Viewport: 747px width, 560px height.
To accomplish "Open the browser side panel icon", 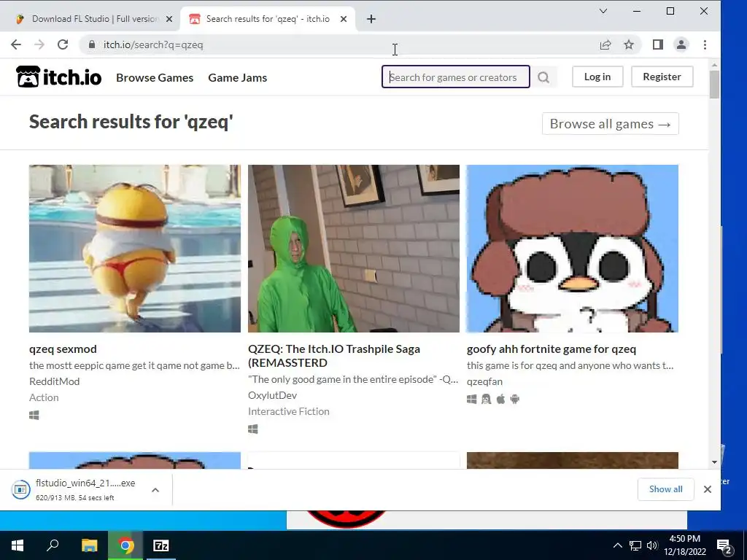I will (x=658, y=44).
